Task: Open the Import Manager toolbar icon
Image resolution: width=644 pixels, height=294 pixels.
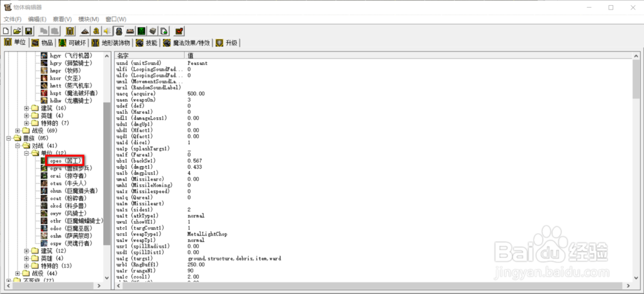Action: pos(164,31)
